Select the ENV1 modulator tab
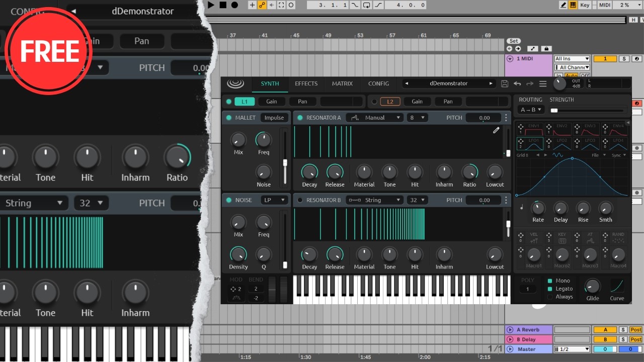The width and height of the screenshot is (644, 362). [530, 130]
